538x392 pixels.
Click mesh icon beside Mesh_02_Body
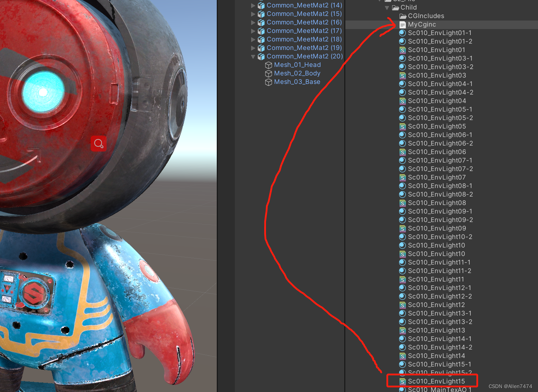tap(269, 73)
